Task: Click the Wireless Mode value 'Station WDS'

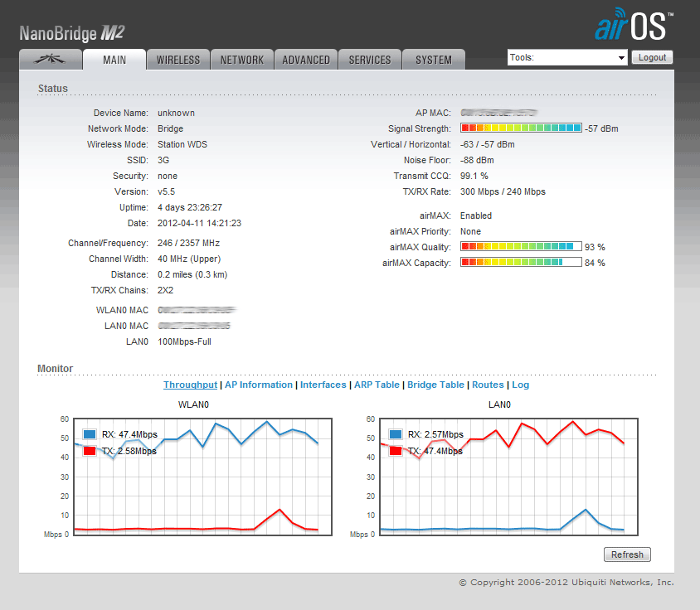Action: point(182,144)
